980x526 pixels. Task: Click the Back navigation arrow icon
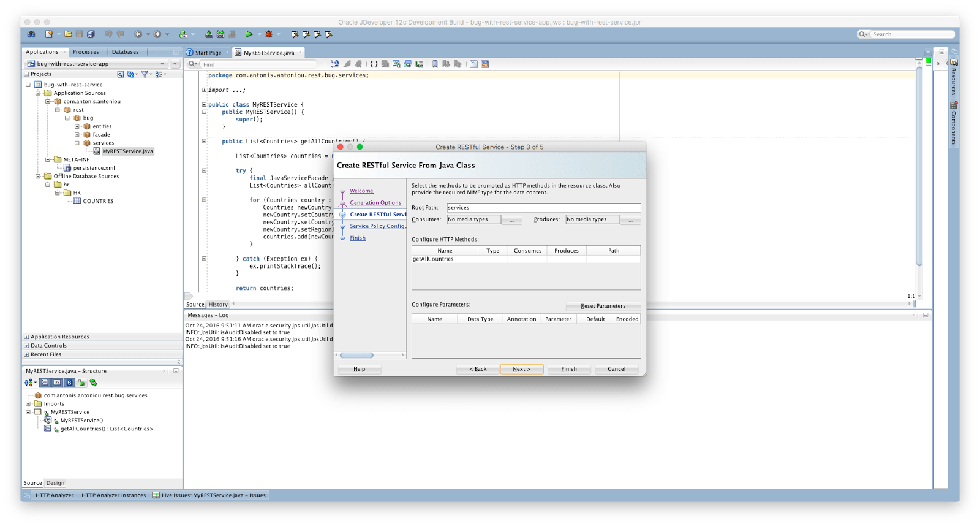tap(138, 34)
